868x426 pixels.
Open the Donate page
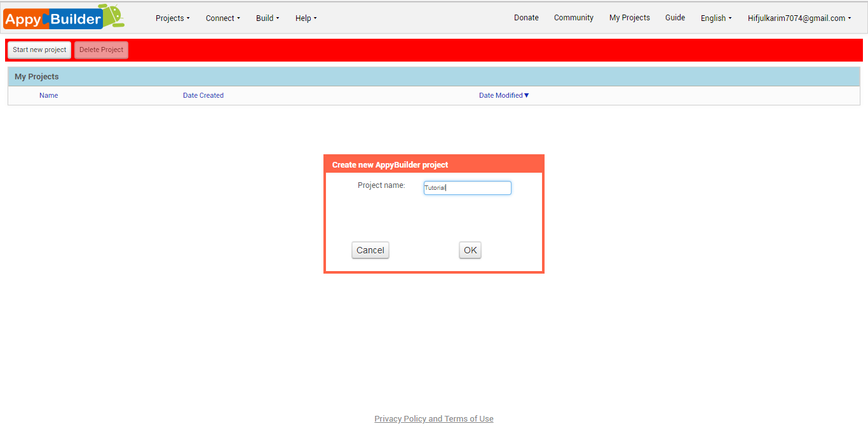526,17
